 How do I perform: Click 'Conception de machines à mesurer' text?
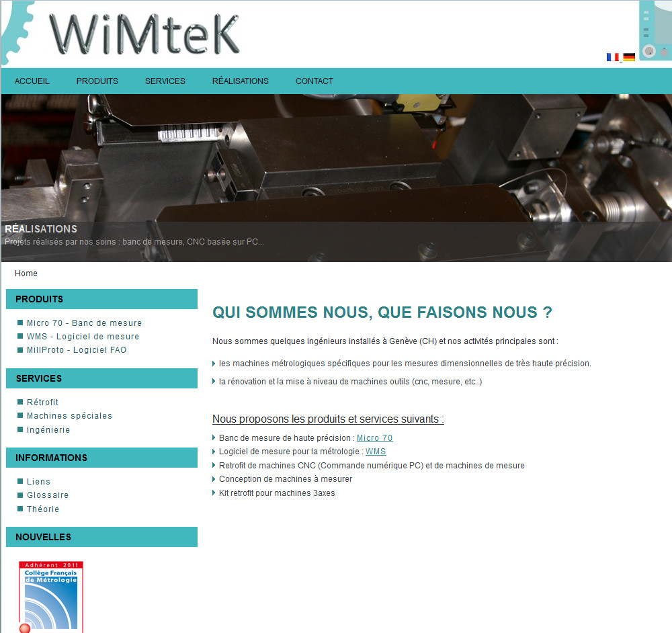coord(286,478)
